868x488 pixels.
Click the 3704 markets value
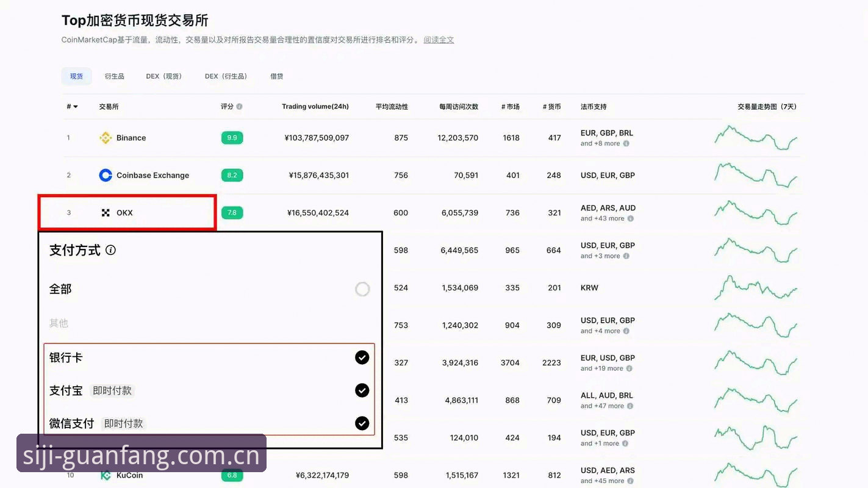click(x=510, y=362)
